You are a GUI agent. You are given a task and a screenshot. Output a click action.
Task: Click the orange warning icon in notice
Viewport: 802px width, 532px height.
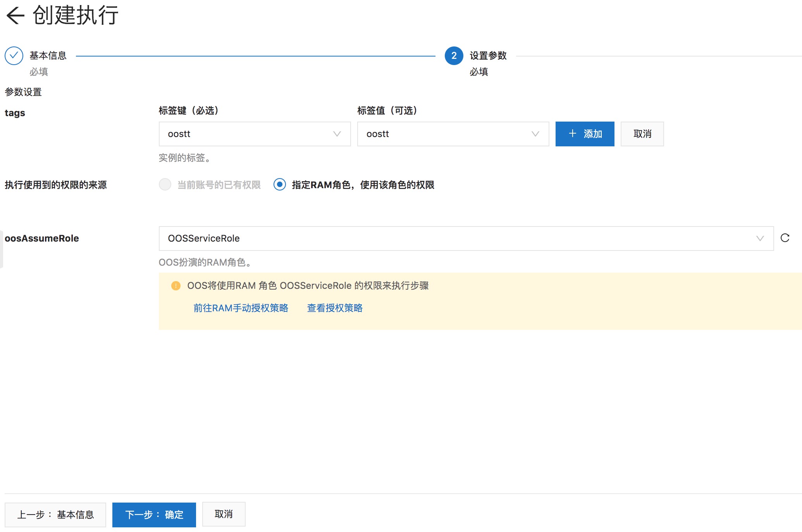(176, 286)
